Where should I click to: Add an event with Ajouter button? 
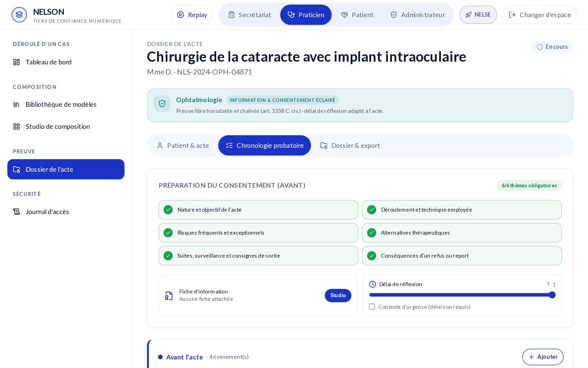[x=543, y=357]
